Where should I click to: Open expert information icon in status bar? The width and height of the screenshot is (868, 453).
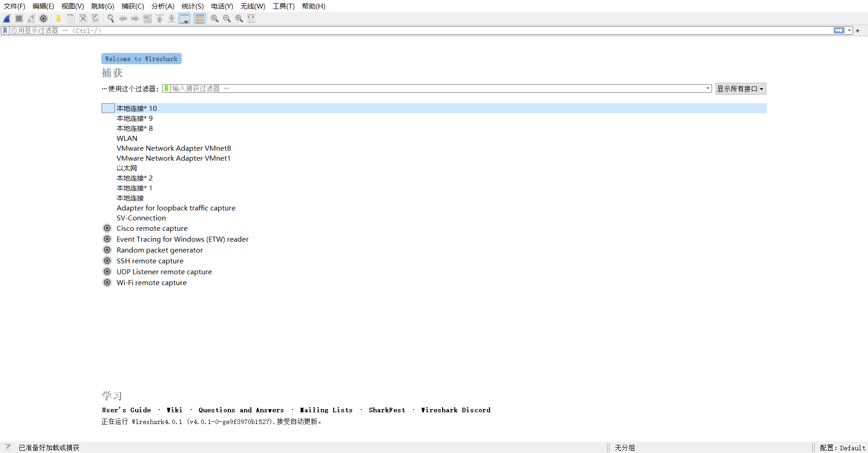tap(8, 447)
